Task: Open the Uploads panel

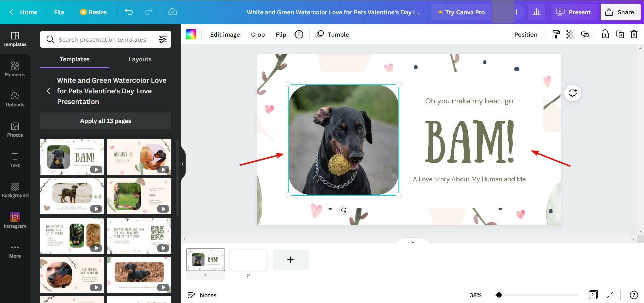Action: tap(15, 99)
